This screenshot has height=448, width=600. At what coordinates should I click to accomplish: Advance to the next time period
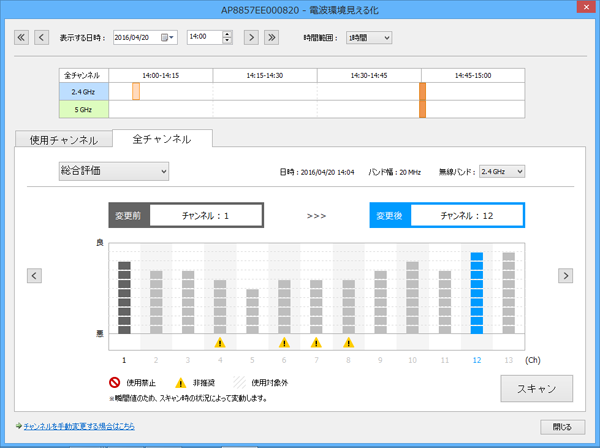pos(251,37)
